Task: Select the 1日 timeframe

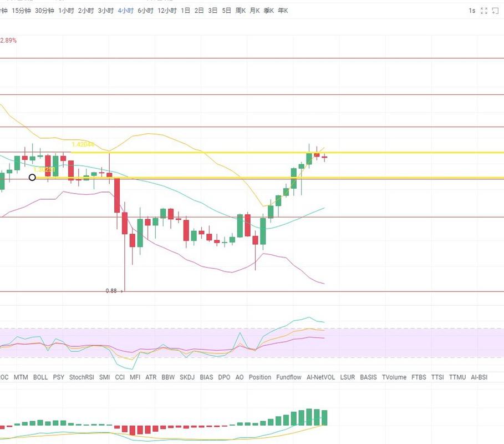Action: (x=185, y=11)
